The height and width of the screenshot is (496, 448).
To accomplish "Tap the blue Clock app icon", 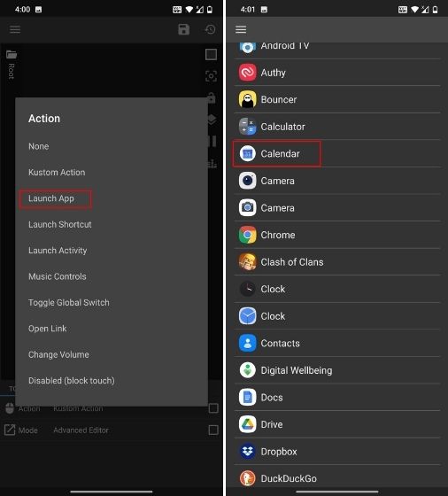I will click(247, 316).
